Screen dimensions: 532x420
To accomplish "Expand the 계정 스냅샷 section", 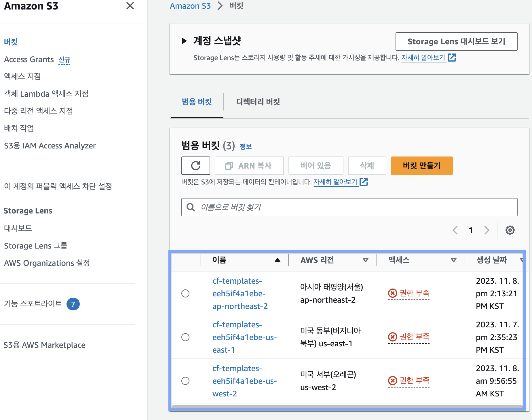I will (184, 41).
